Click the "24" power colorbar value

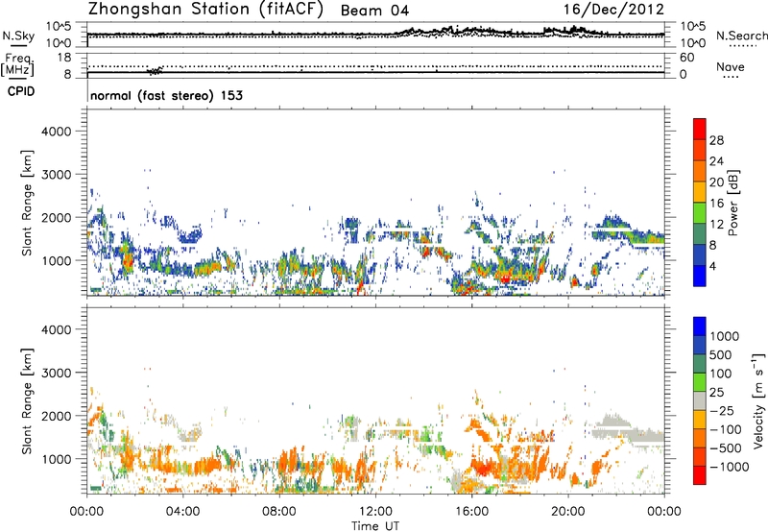click(716, 161)
